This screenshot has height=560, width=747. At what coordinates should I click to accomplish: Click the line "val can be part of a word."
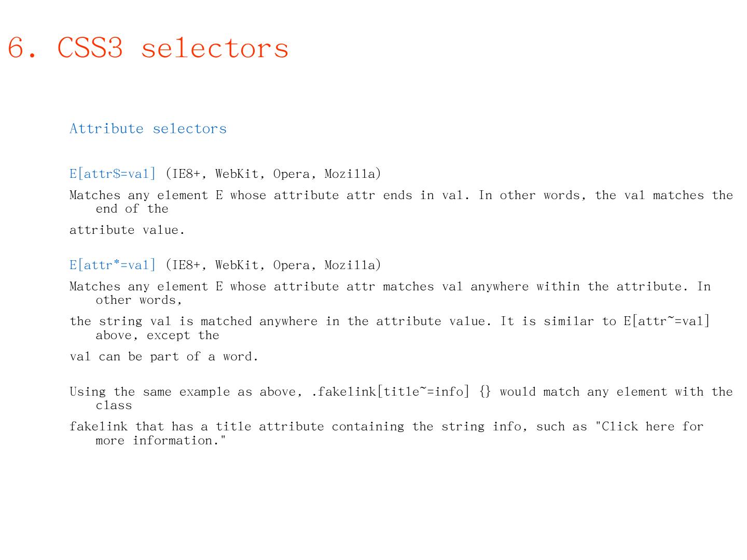[163, 357]
